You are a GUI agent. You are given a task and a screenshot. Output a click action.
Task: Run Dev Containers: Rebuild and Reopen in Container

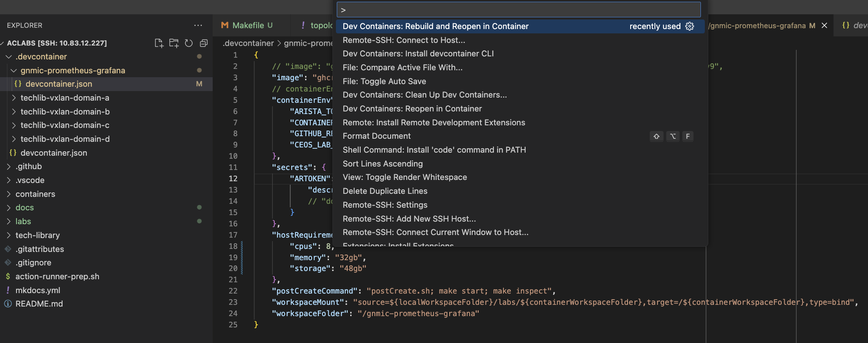pos(520,26)
